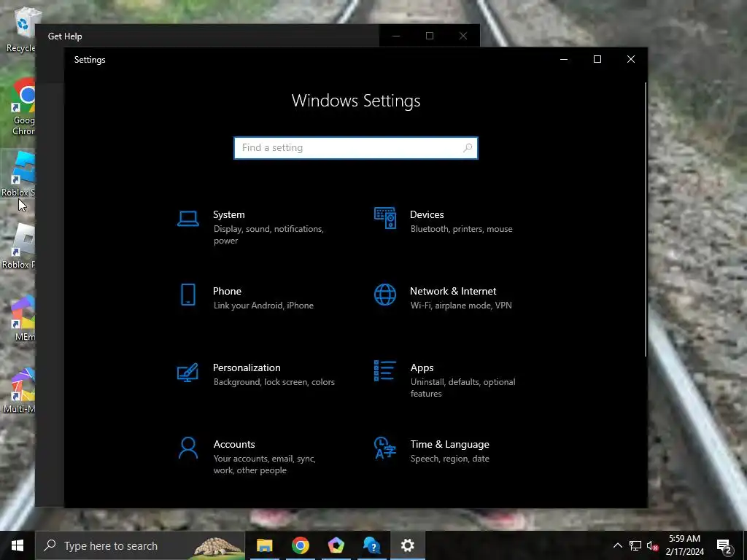This screenshot has height=560, width=747.
Task: Click 'Uninstall, defaults, optional features' description
Action: [x=462, y=388]
